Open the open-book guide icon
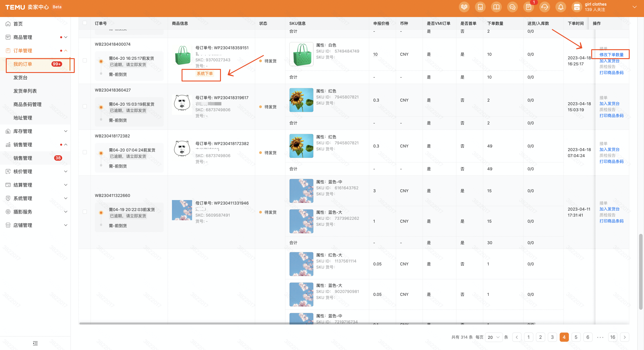Screen dimensions: 644x350 pyautogui.click(x=496, y=7)
